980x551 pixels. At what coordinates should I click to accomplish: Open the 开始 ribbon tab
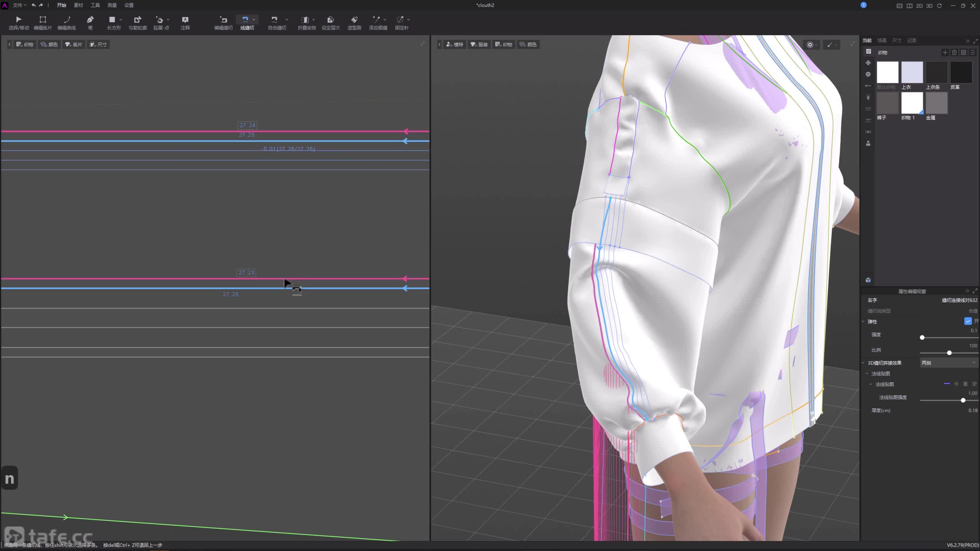(x=61, y=5)
